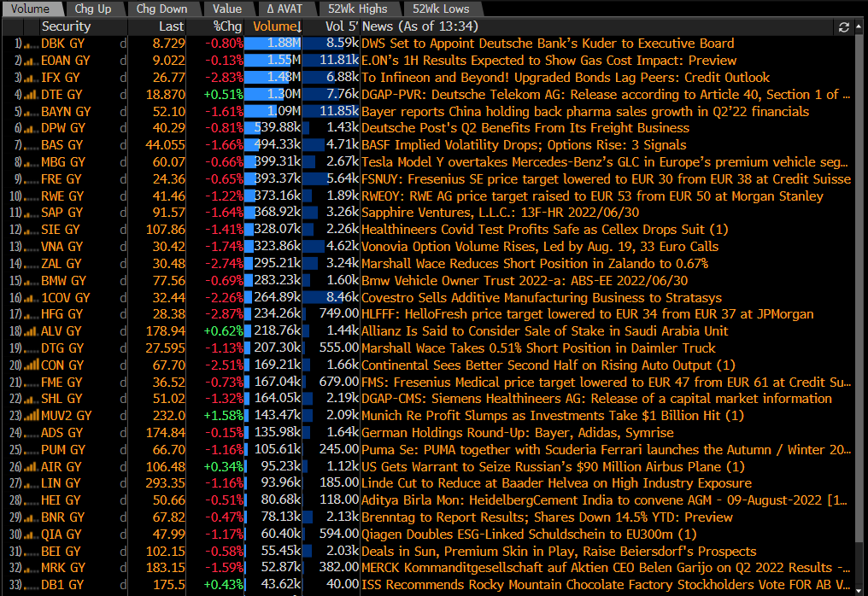Open the volume bars icon for MUV2 GY
Screen dimensions: 868x596
(x=31, y=416)
